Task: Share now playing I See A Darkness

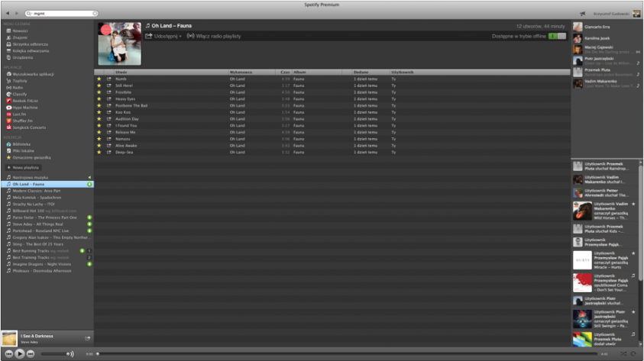Action: pyautogui.click(x=87, y=338)
